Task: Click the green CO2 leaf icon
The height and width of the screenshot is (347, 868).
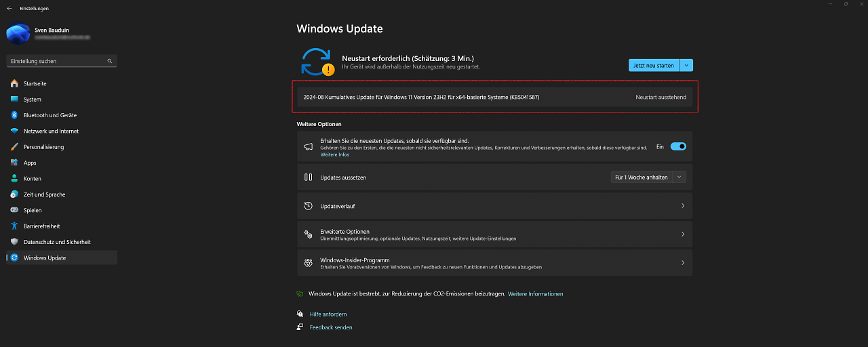Action: coord(300,294)
